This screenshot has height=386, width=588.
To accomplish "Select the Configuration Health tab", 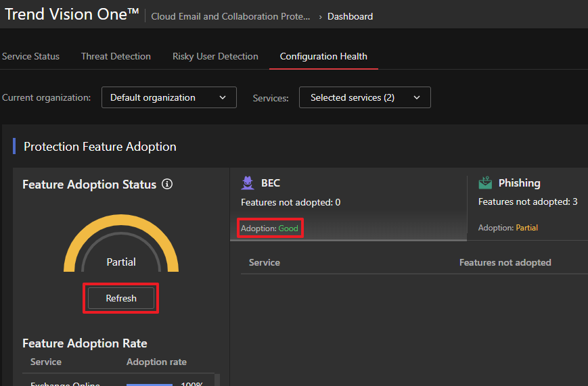I will [323, 56].
